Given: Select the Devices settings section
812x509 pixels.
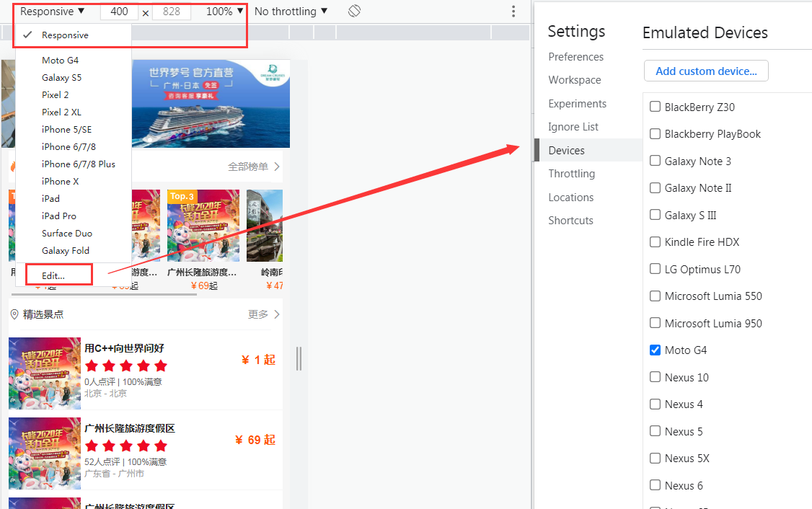Looking at the screenshot, I should point(588,150).
